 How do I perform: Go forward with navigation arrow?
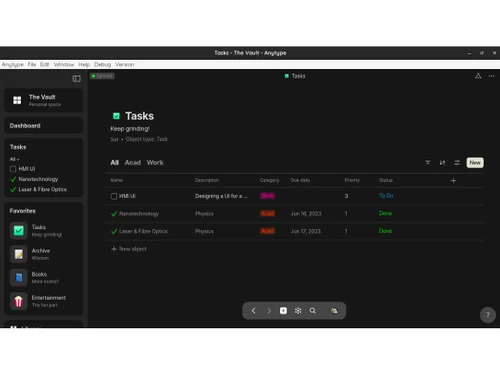269,311
